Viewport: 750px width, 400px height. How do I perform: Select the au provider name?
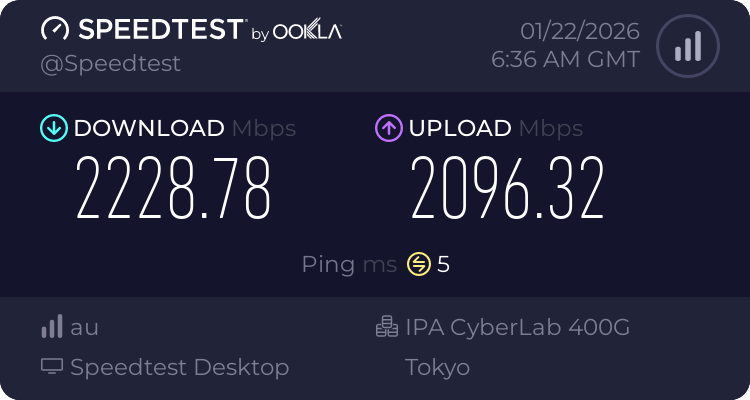tap(84, 327)
